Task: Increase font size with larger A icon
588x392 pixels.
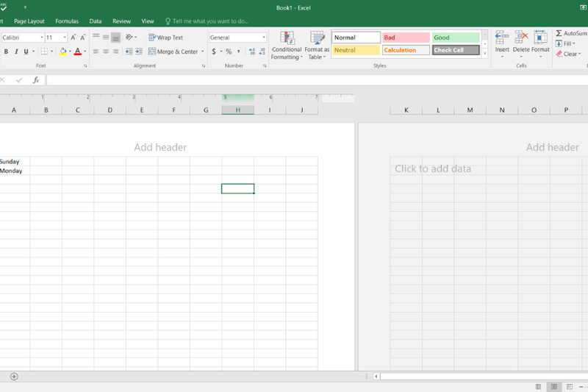Action: (73, 37)
